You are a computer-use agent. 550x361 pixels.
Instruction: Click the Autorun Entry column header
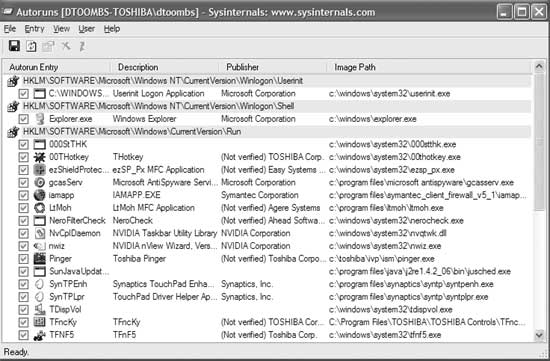click(x=57, y=67)
